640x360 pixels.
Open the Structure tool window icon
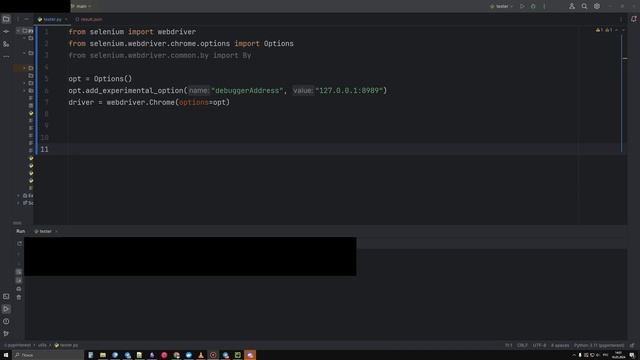(x=6, y=44)
